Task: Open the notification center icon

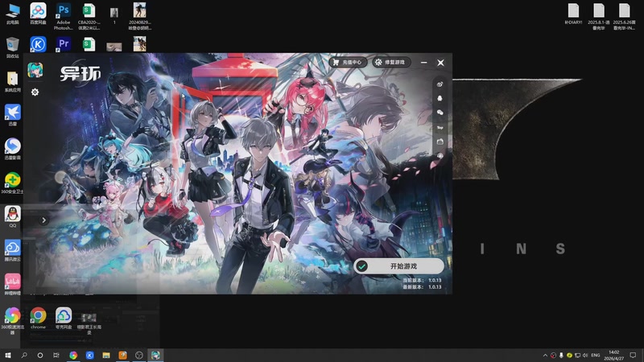Action: pos(633,356)
